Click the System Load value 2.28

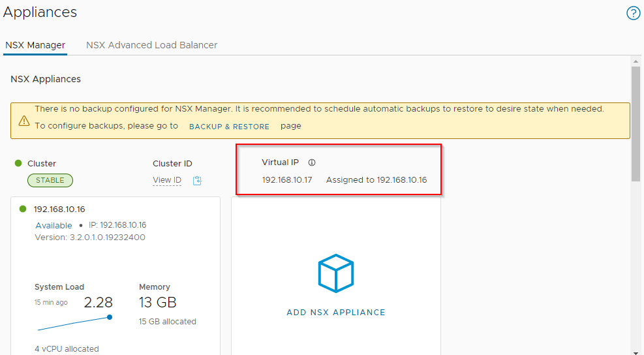coord(98,302)
